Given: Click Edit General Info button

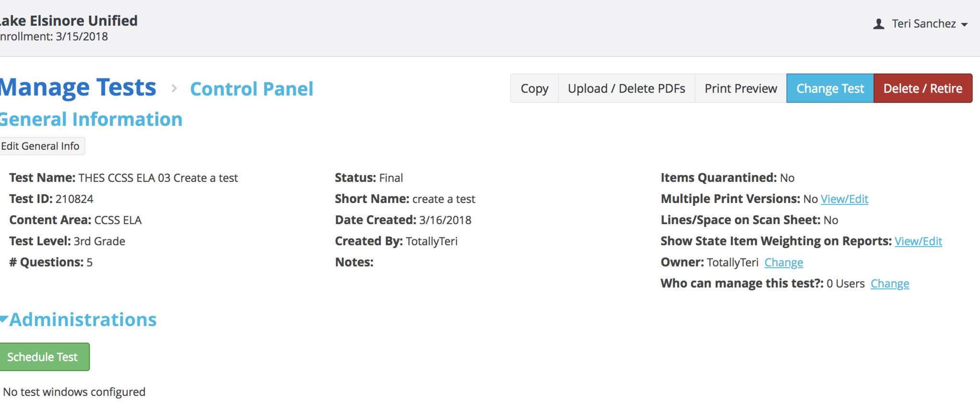Looking at the screenshot, I should (x=41, y=146).
